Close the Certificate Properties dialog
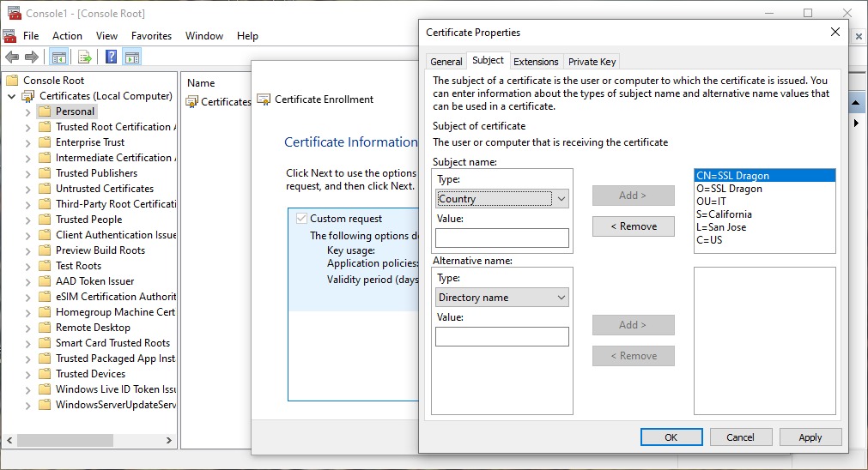 pyautogui.click(x=835, y=32)
